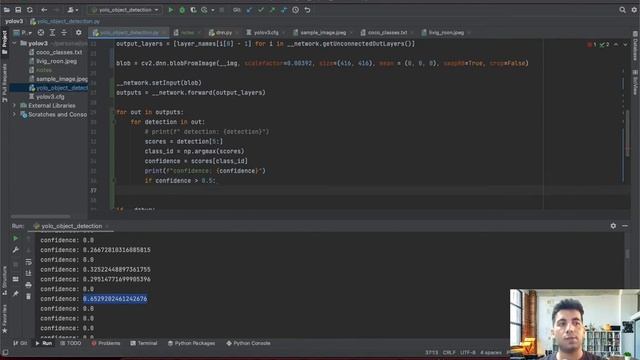This screenshot has height=360, width=640.
Task: Expand Scratches and Consoles node
Action: (x=15, y=115)
